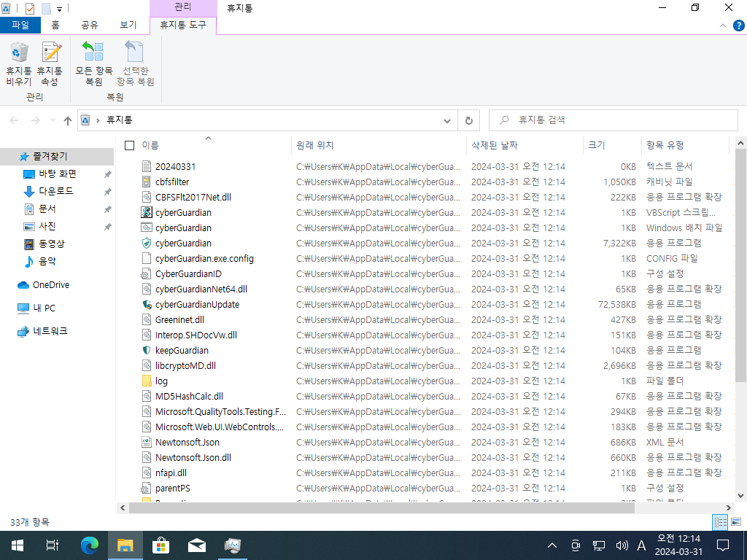Open the properties quick access toolbar icon
The image size is (747, 560).
click(29, 8)
